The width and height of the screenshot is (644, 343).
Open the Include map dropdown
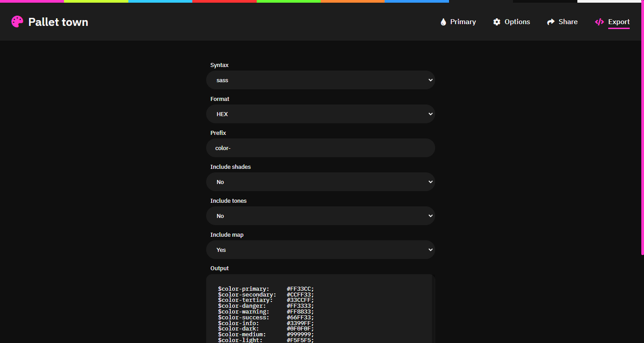pos(320,250)
